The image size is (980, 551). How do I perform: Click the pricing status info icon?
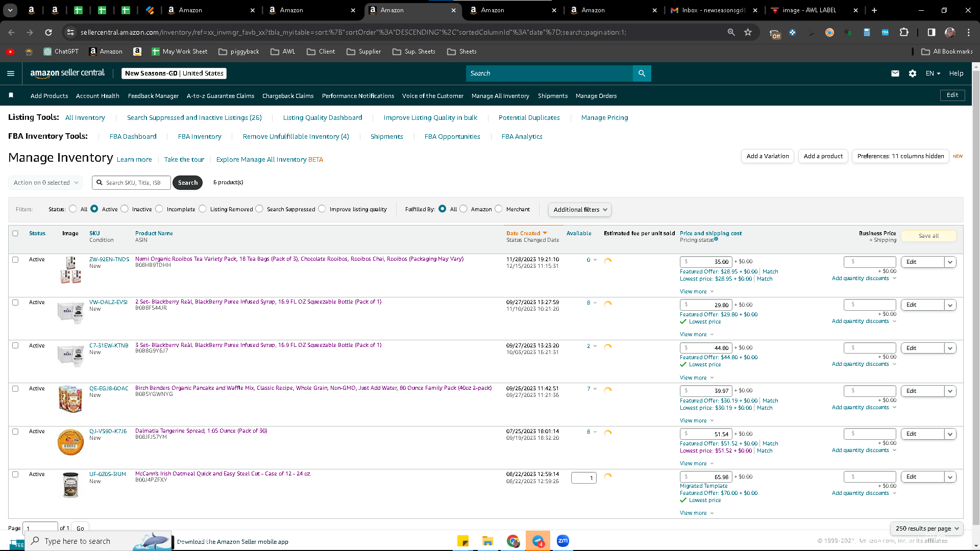(716, 239)
